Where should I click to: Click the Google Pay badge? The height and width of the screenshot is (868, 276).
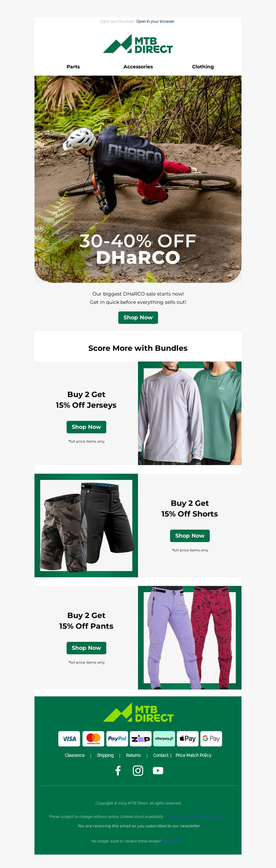[x=211, y=739]
